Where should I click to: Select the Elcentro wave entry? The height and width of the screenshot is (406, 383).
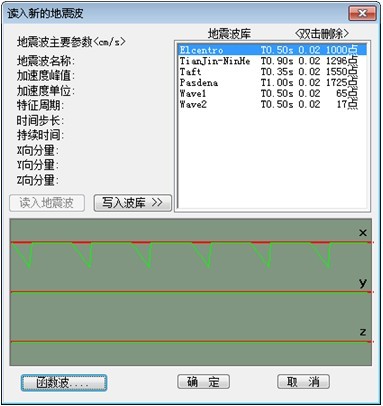pyautogui.click(x=272, y=50)
